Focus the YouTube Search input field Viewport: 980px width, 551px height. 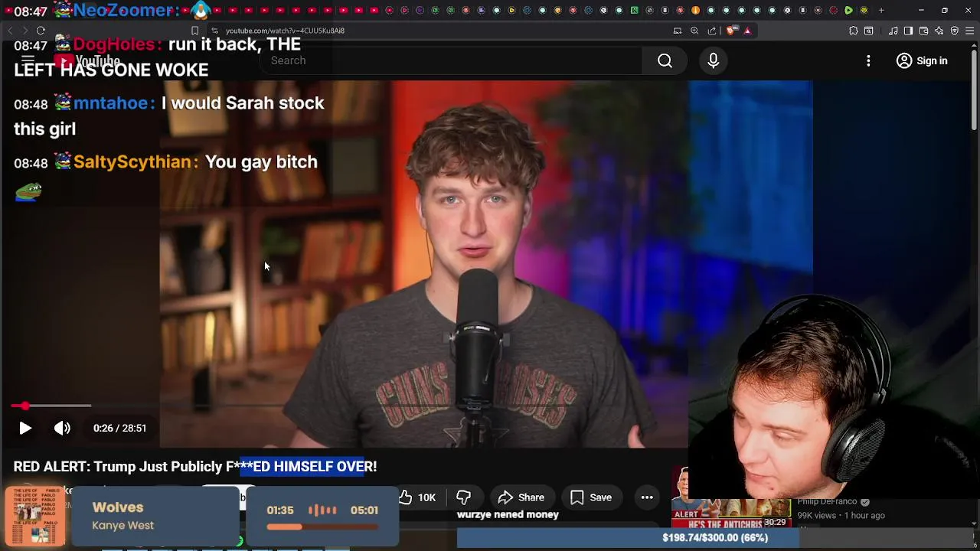pos(452,60)
